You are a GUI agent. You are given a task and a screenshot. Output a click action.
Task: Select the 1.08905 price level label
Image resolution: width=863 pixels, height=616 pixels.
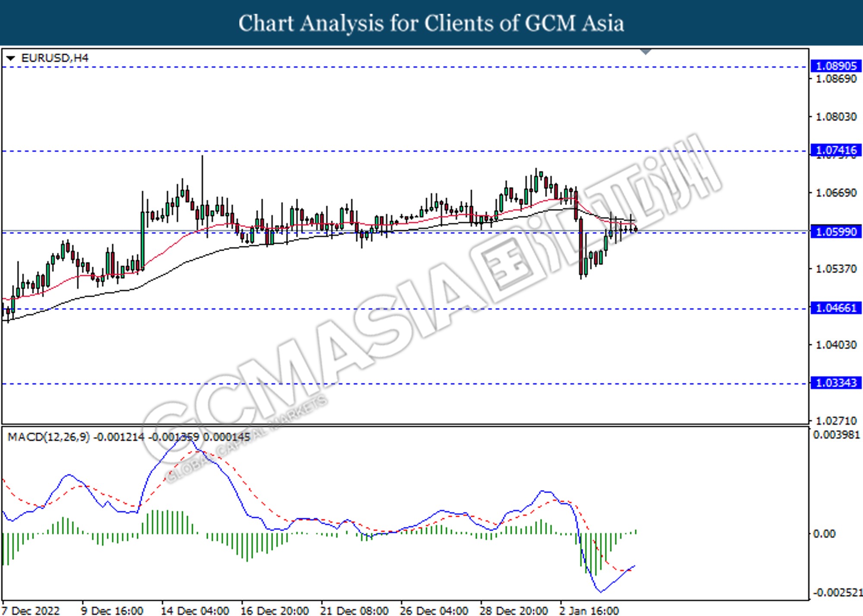coord(836,66)
